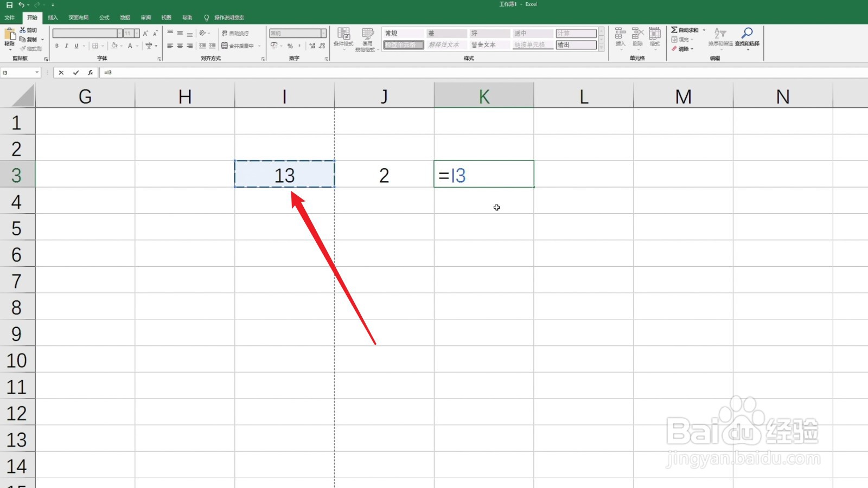The width and height of the screenshot is (868, 488).
Task: Click the increase decimal icon
Action: click(x=312, y=46)
